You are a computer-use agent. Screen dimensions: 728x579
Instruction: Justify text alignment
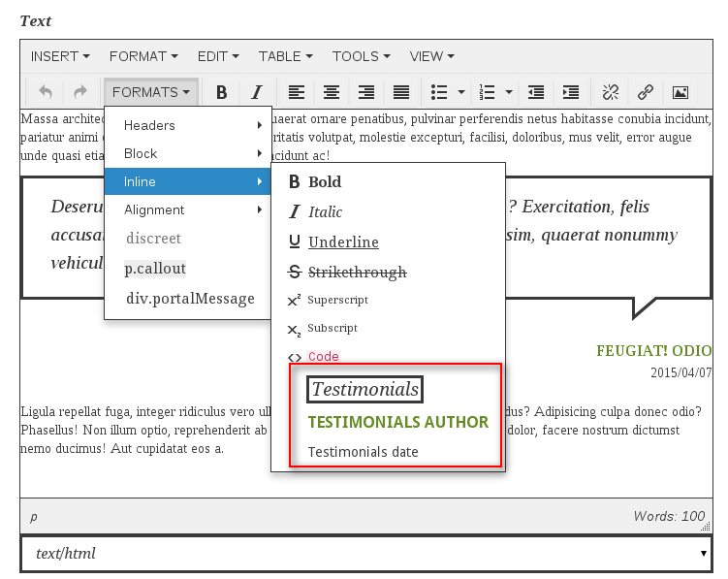coord(401,92)
